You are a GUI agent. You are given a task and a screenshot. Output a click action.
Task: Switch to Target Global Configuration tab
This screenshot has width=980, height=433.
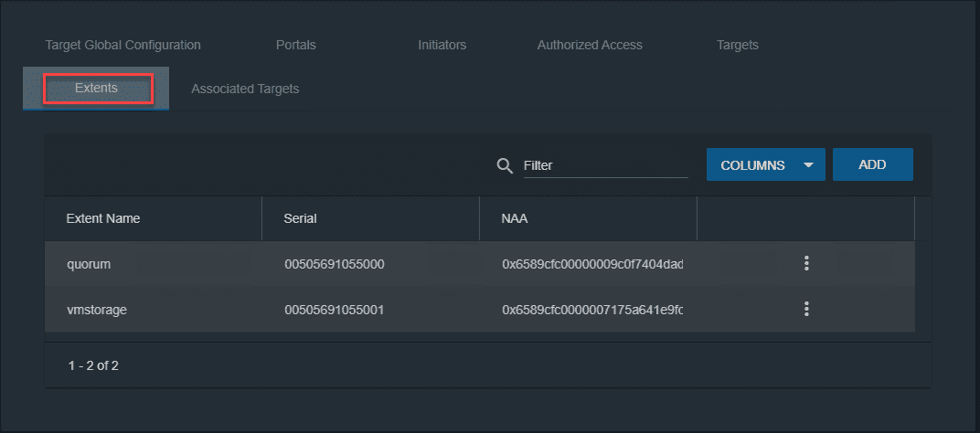122,45
